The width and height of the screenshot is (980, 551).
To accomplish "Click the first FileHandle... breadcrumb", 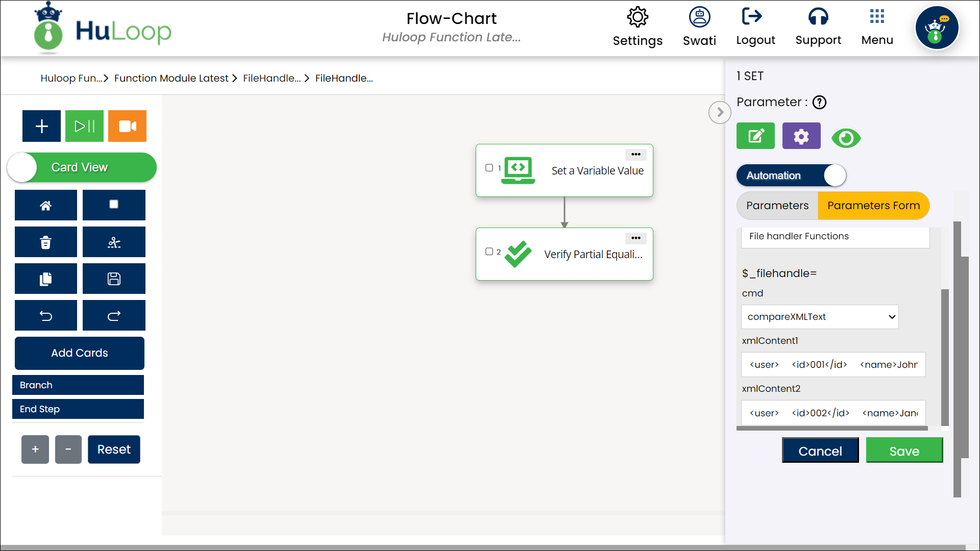I will [272, 78].
